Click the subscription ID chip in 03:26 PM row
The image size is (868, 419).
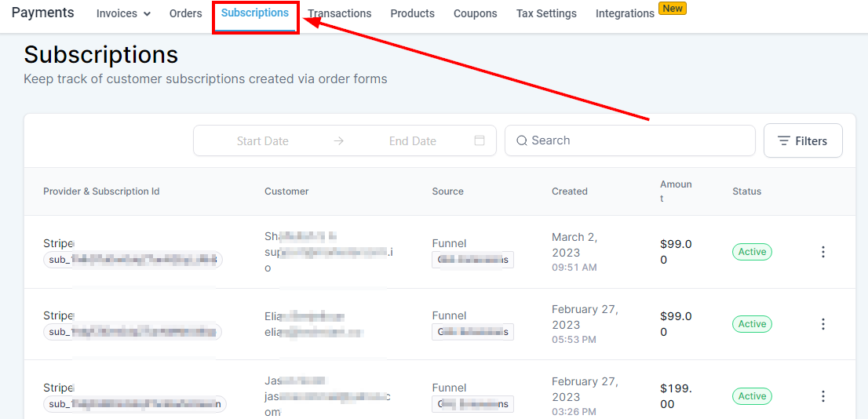135,404
